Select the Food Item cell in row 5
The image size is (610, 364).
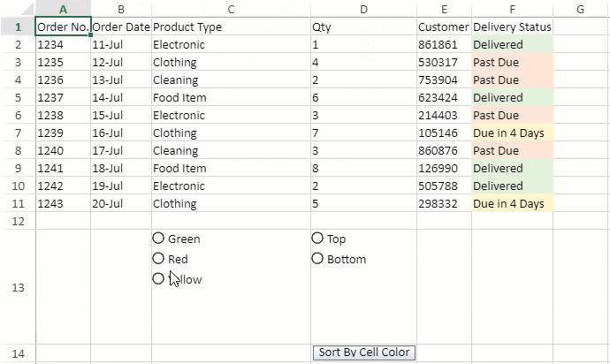click(231, 97)
